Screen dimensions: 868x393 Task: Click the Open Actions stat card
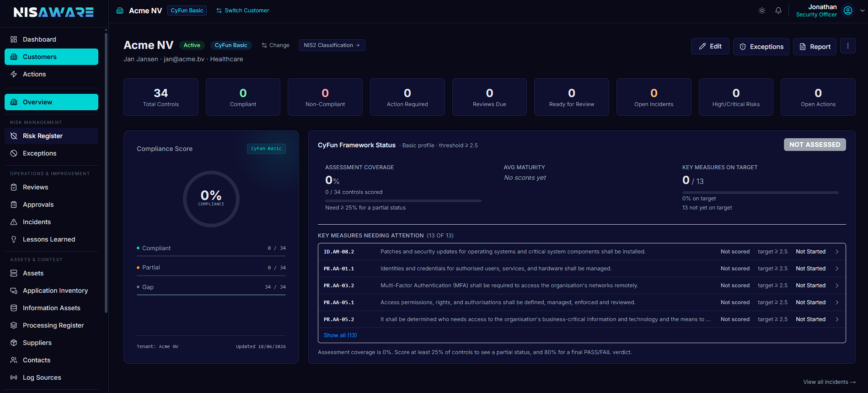(818, 97)
